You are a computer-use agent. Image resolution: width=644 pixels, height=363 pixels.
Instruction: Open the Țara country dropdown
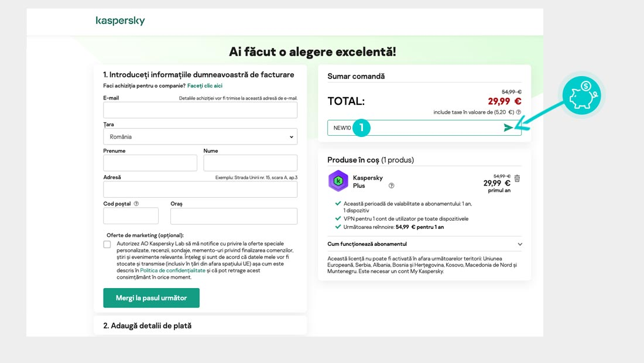pyautogui.click(x=200, y=136)
